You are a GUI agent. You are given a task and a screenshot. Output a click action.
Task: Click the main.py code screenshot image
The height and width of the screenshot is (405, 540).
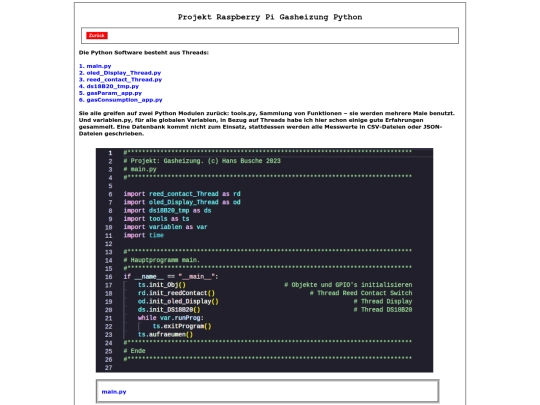pos(264,260)
